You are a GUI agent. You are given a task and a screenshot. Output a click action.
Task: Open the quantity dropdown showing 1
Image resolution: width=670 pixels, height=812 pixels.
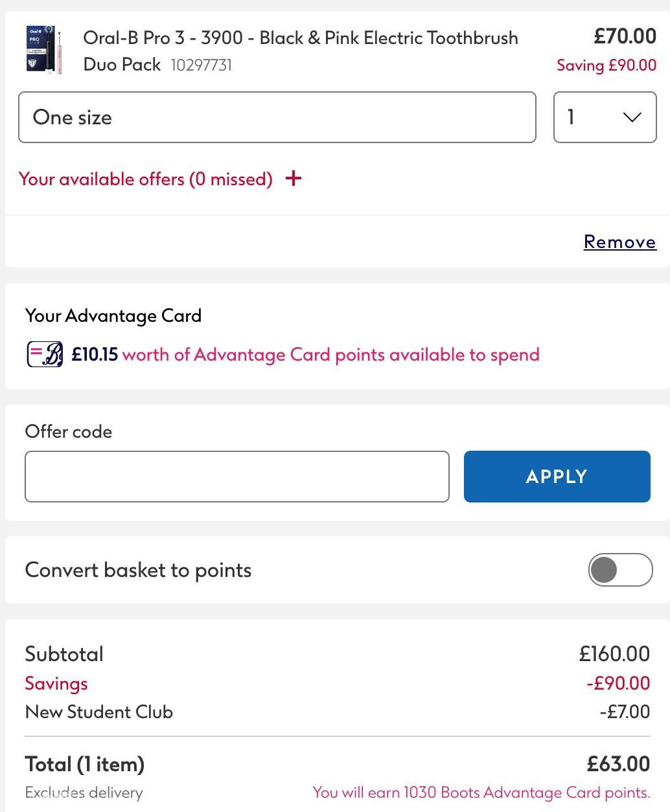[605, 117]
